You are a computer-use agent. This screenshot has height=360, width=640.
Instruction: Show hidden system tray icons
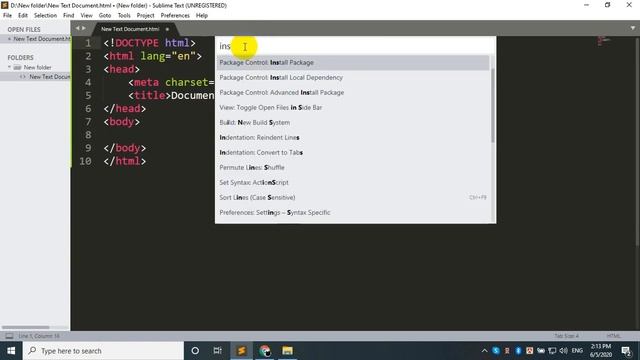pyautogui.click(x=484, y=351)
